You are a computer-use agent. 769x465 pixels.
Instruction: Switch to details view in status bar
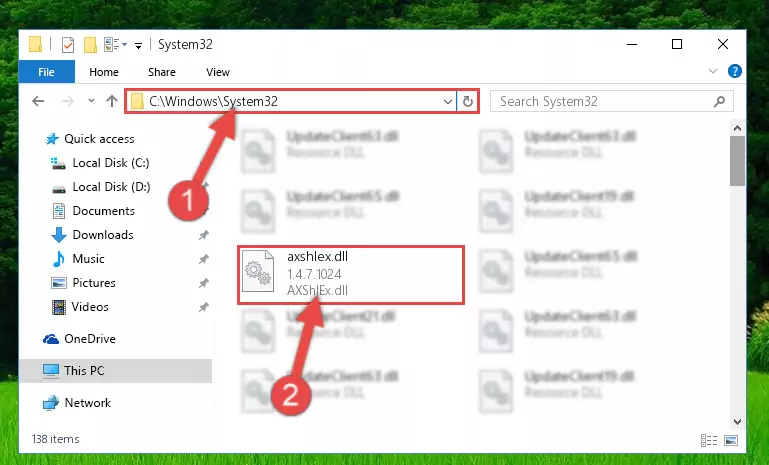click(709, 440)
